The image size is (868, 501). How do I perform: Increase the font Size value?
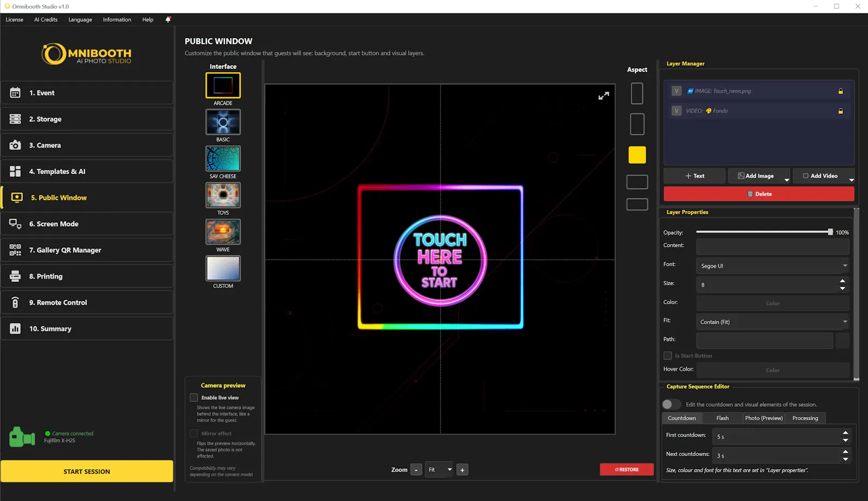pos(843,281)
